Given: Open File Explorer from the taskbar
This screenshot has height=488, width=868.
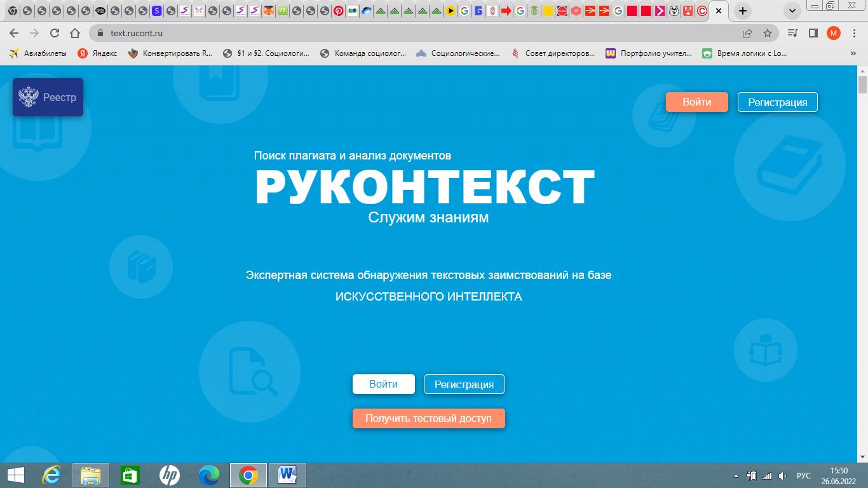Looking at the screenshot, I should tap(91, 475).
